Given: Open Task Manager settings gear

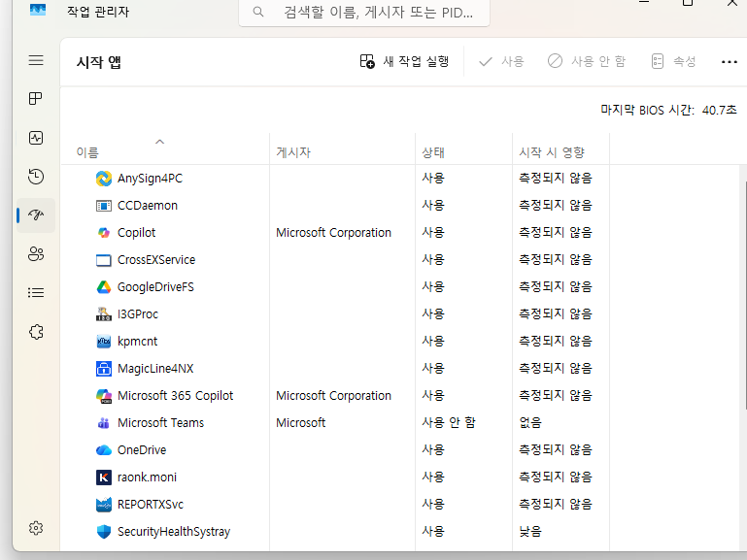Looking at the screenshot, I should [x=36, y=528].
